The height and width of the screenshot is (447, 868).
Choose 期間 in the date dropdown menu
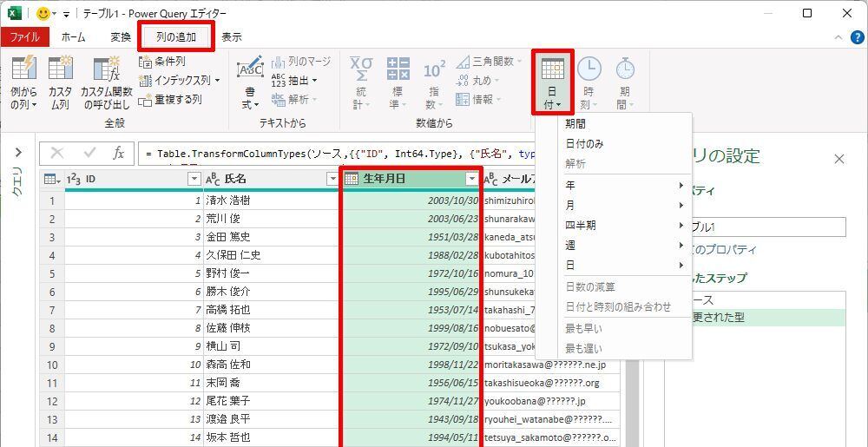[x=575, y=124]
